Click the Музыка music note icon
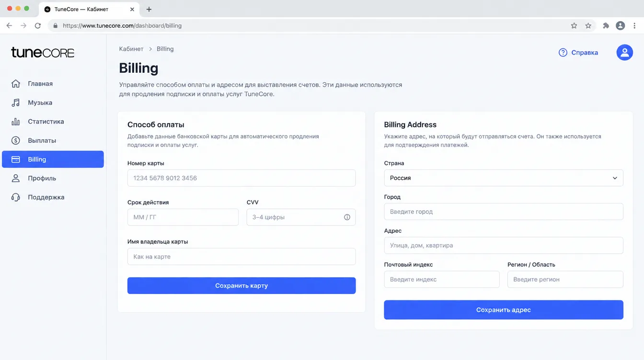The image size is (644, 360). click(16, 102)
